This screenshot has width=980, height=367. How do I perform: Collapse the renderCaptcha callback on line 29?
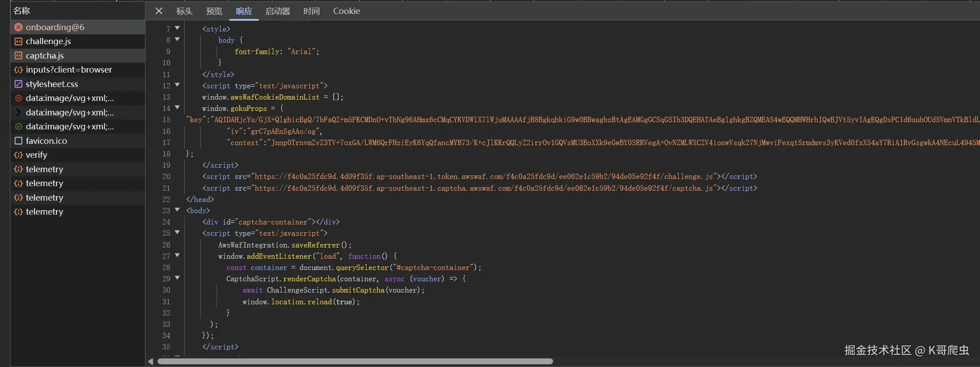click(x=177, y=278)
